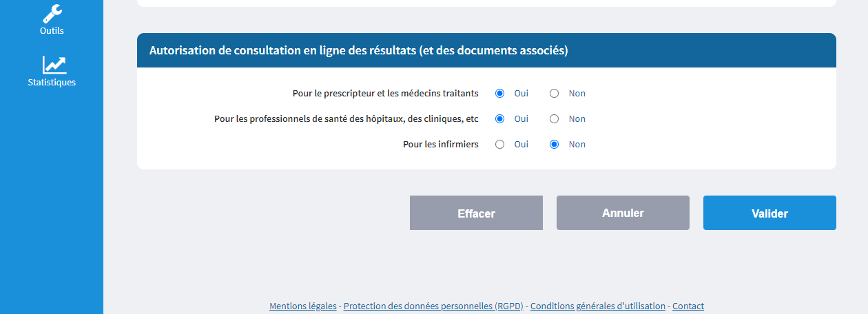Select Non for prescripteur et médecins traitants

click(555, 94)
